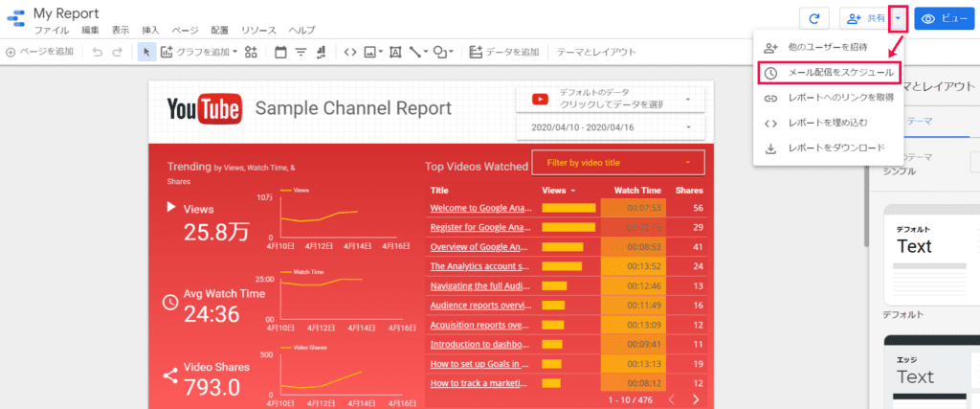Go to next page of table results
980x409 pixels.
[695, 399]
